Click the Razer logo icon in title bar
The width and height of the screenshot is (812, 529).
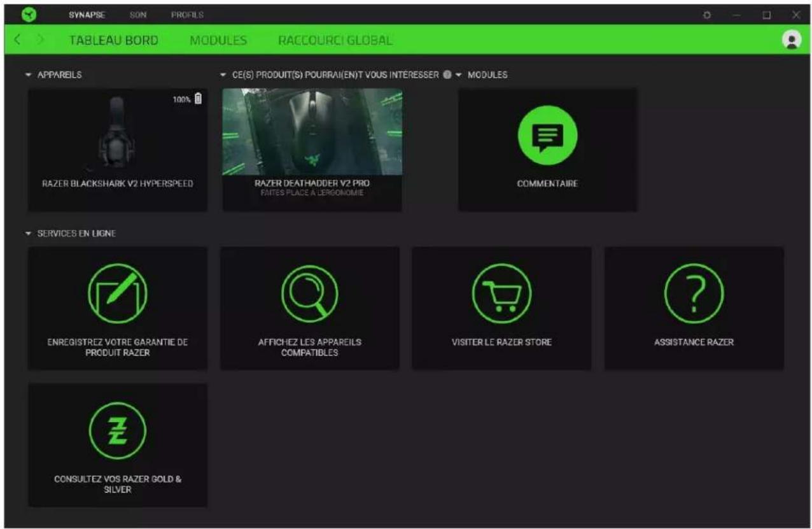pyautogui.click(x=28, y=14)
